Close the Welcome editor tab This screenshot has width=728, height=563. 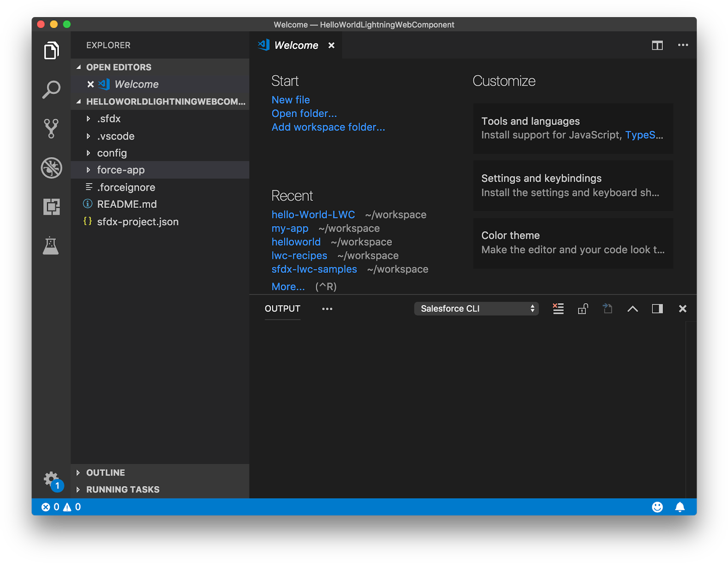click(331, 45)
